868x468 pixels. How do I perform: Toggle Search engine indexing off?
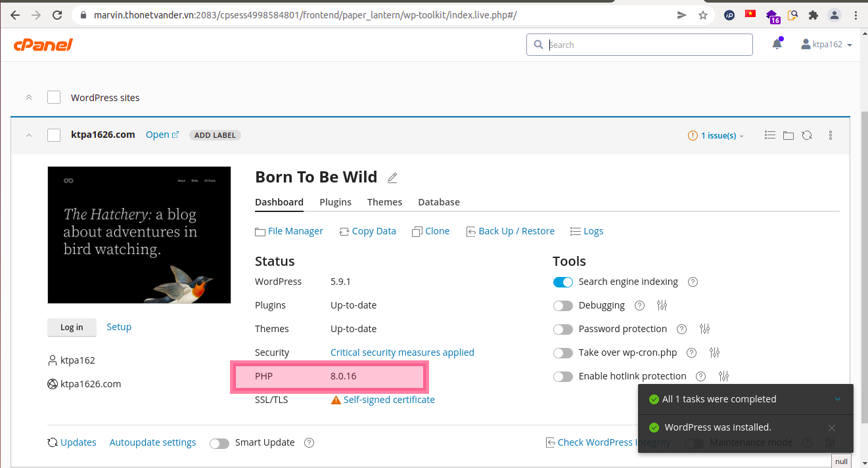pos(563,282)
